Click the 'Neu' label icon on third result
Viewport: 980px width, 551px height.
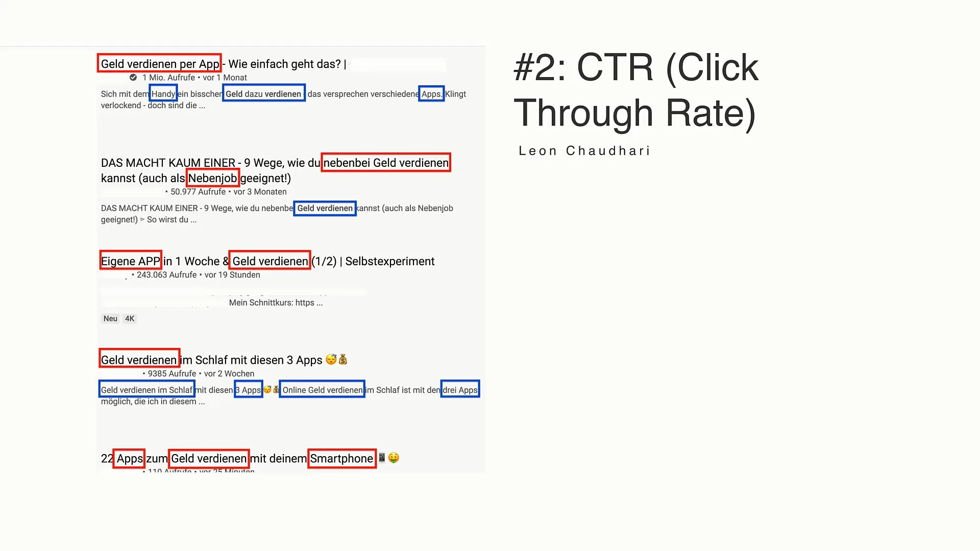[x=110, y=318]
